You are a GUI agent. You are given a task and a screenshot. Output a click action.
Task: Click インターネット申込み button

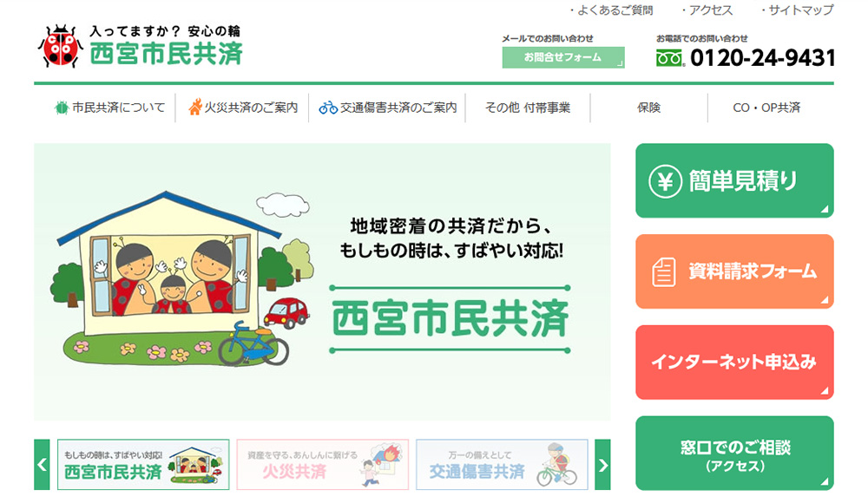point(734,362)
